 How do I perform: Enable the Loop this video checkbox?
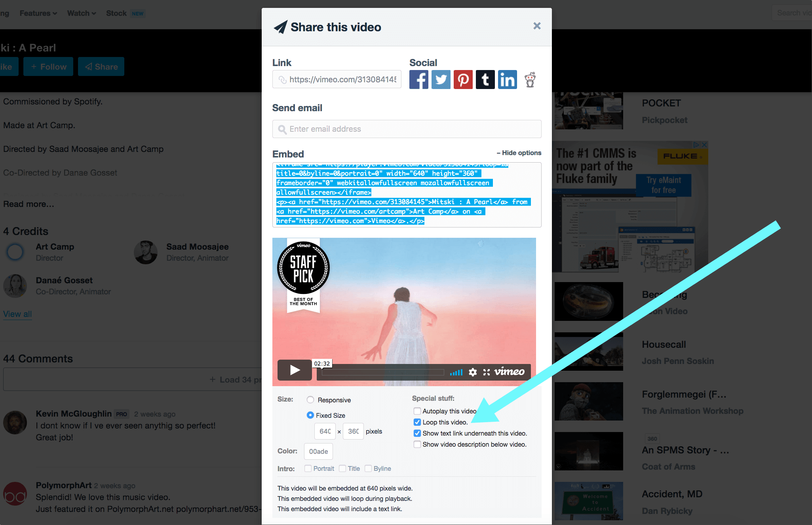(416, 422)
